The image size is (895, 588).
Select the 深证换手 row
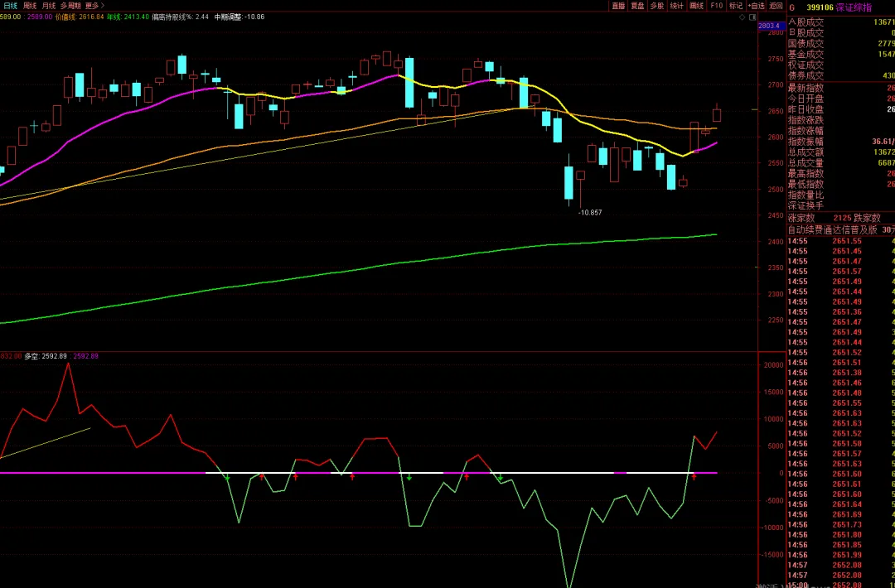(x=841, y=205)
